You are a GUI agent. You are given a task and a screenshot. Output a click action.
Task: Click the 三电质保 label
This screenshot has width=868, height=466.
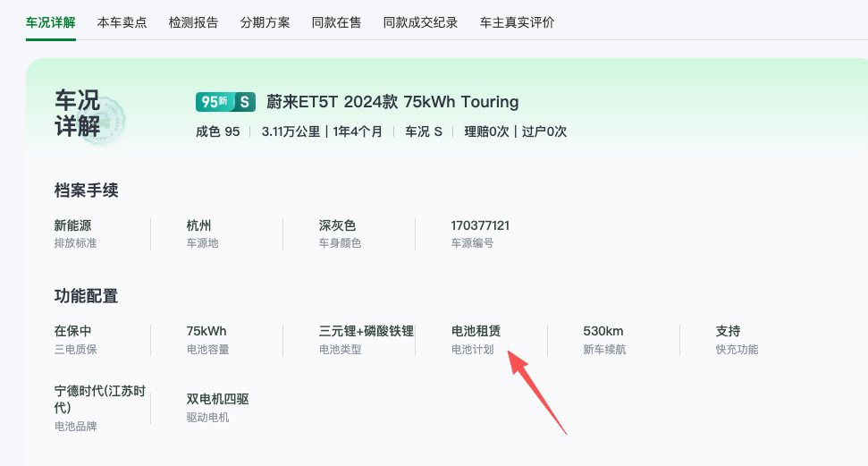pos(75,350)
